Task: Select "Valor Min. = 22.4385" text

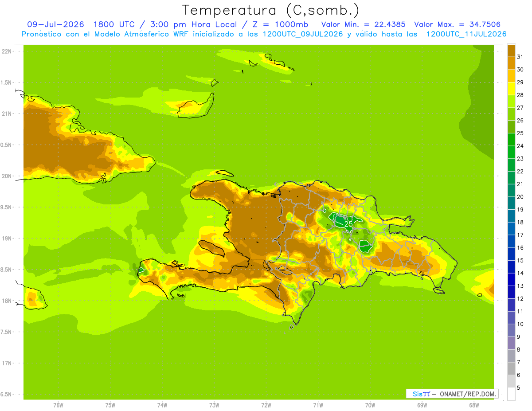Action: [364, 24]
